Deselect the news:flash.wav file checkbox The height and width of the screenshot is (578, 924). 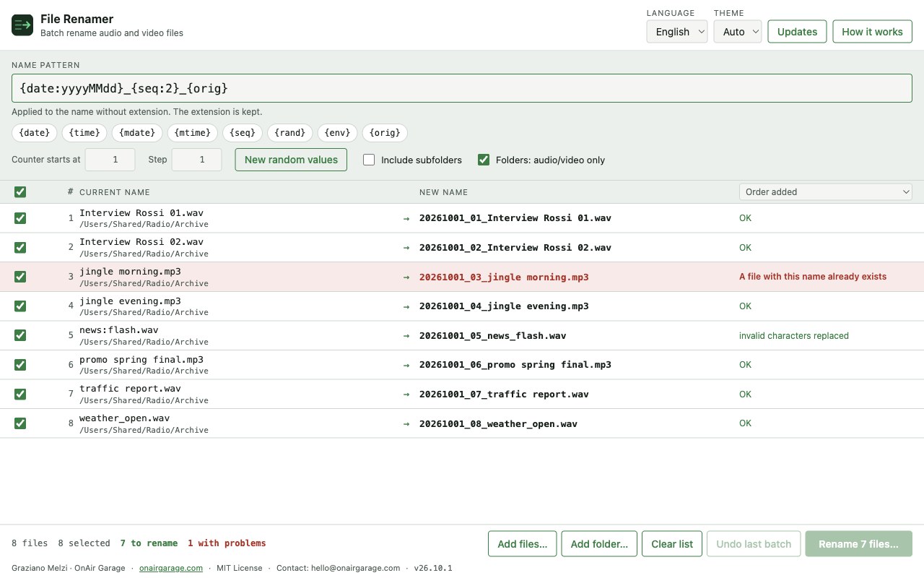pos(20,335)
